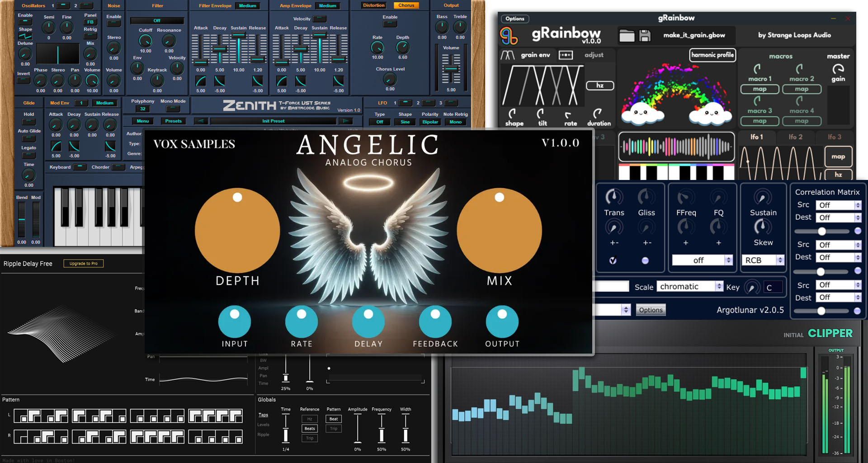Click dotted box icon beside grain env

[x=566, y=55]
